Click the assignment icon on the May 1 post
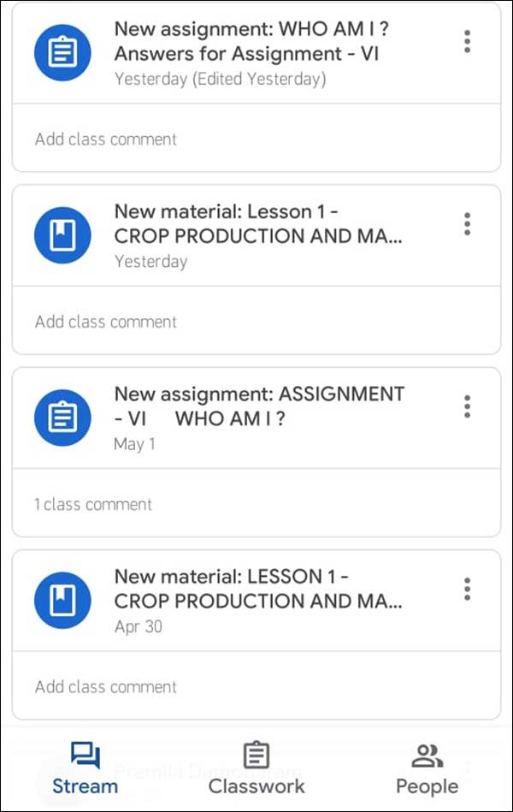This screenshot has height=812, width=513. (62, 418)
